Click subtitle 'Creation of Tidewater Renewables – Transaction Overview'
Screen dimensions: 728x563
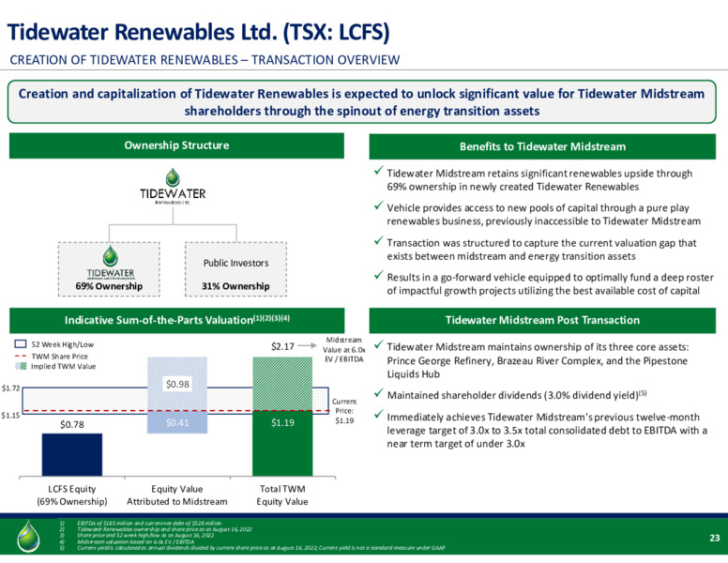pos(205,60)
